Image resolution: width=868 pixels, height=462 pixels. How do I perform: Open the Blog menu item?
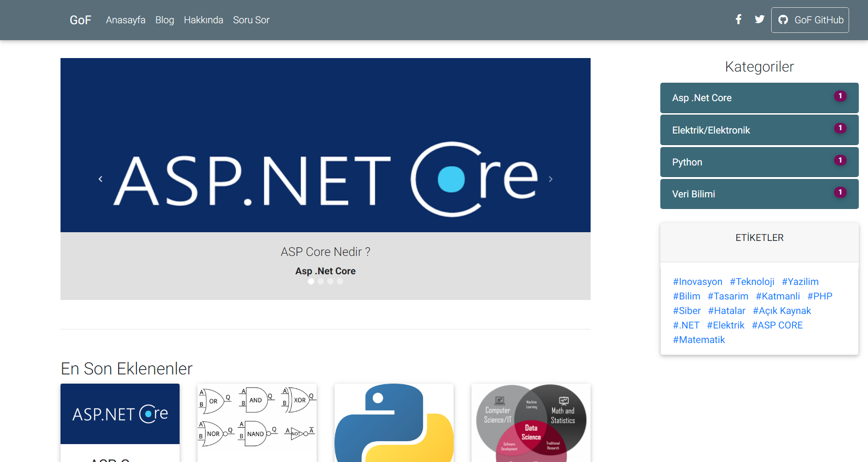point(165,20)
